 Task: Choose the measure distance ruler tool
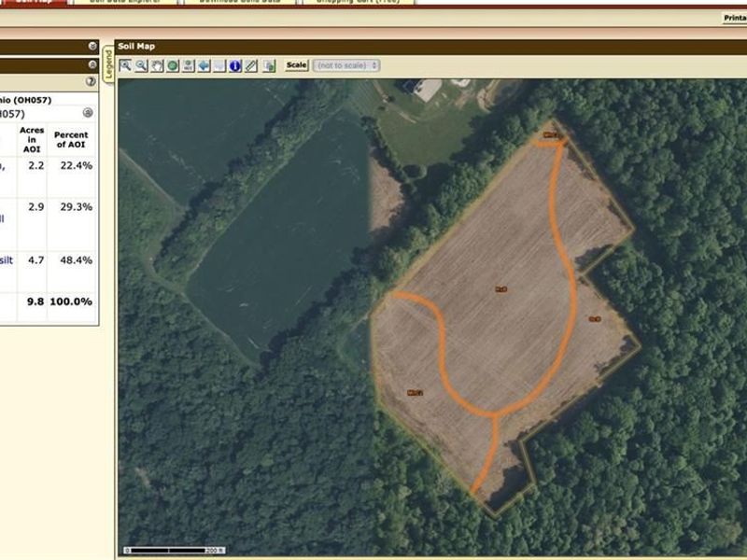(x=251, y=66)
